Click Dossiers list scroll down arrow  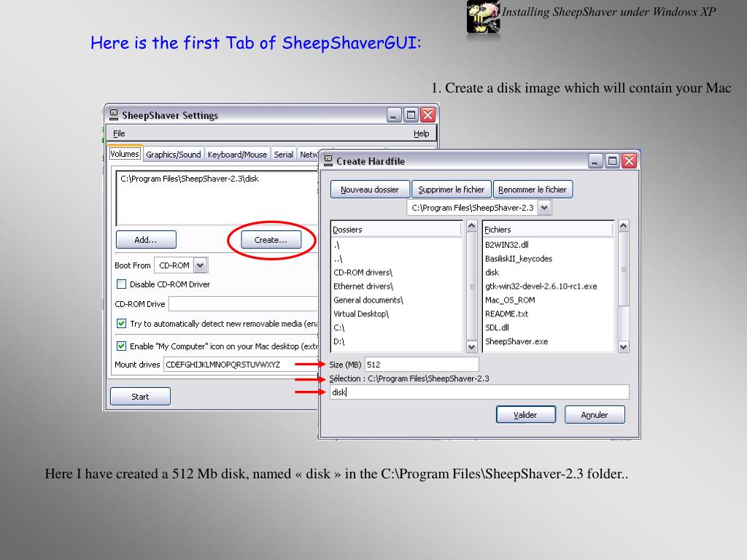[x=472, y=346]
